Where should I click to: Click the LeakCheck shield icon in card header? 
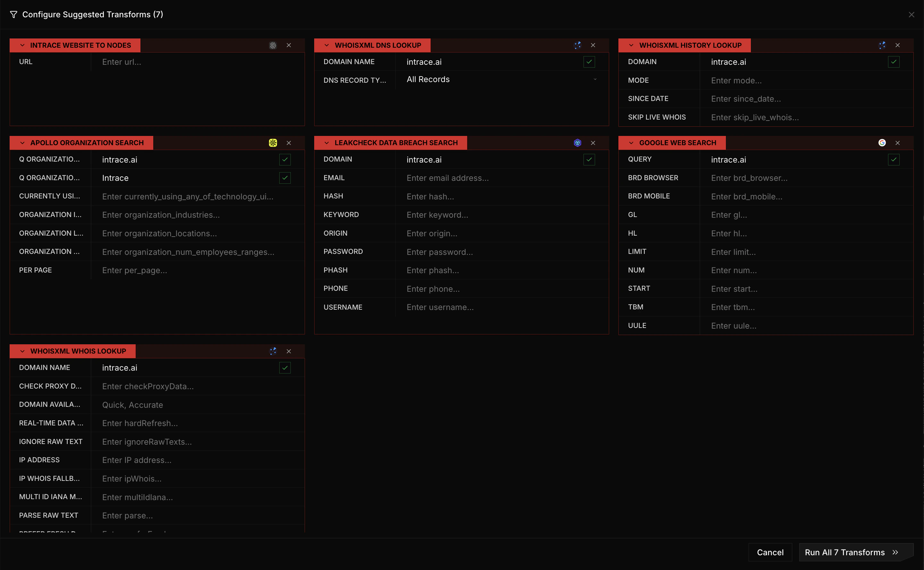(x=577, y=143)
